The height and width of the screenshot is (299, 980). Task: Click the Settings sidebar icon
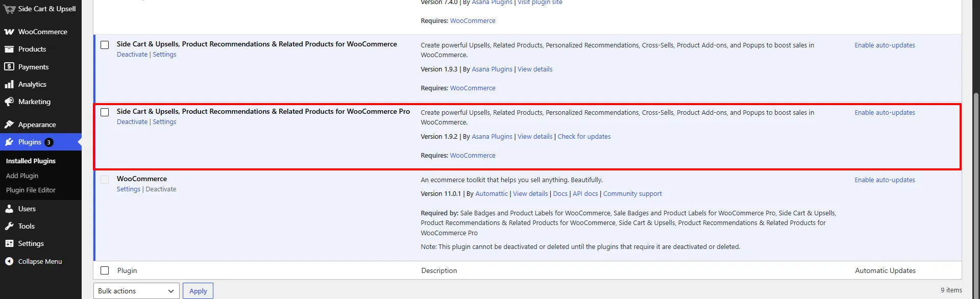tap(9, 243)
